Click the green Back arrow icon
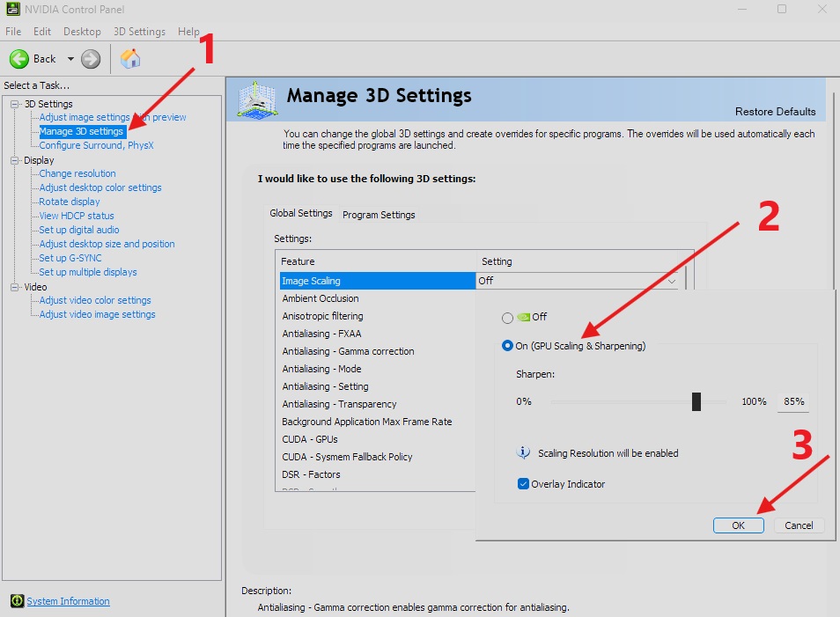The width and height of the screenshot is (840, 617). click(19, 59)
